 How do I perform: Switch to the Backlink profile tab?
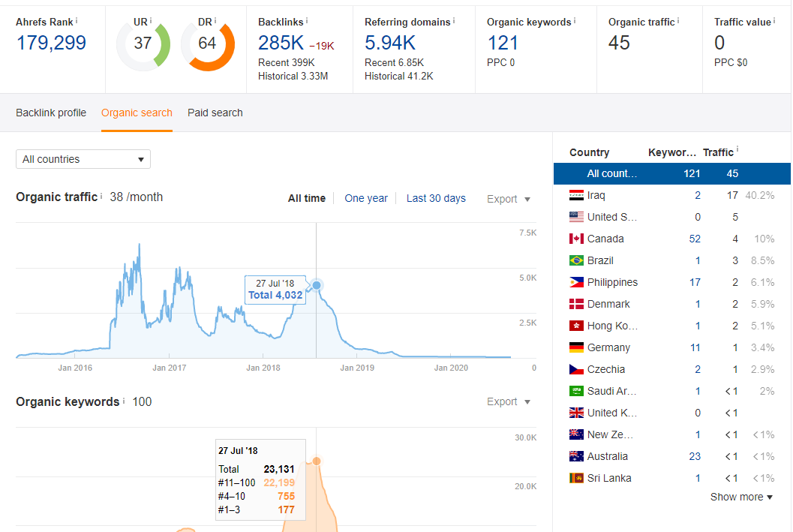pyautogui.click(x=51, y=113)
